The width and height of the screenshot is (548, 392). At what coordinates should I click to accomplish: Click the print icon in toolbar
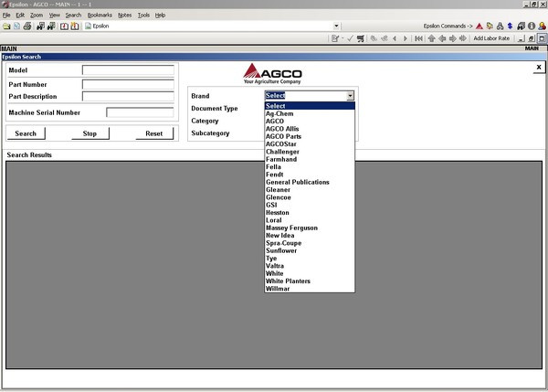[x=28, y=26]
